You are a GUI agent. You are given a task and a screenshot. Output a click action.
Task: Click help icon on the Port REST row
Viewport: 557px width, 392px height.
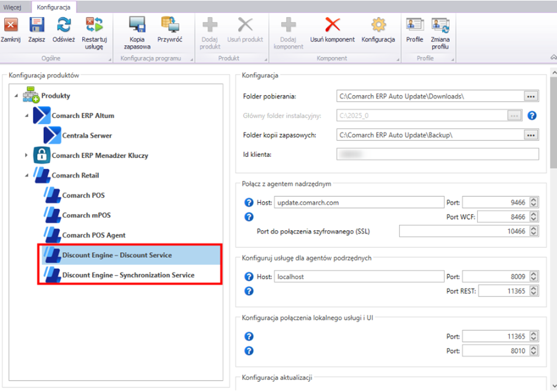(x=249, y=291)
